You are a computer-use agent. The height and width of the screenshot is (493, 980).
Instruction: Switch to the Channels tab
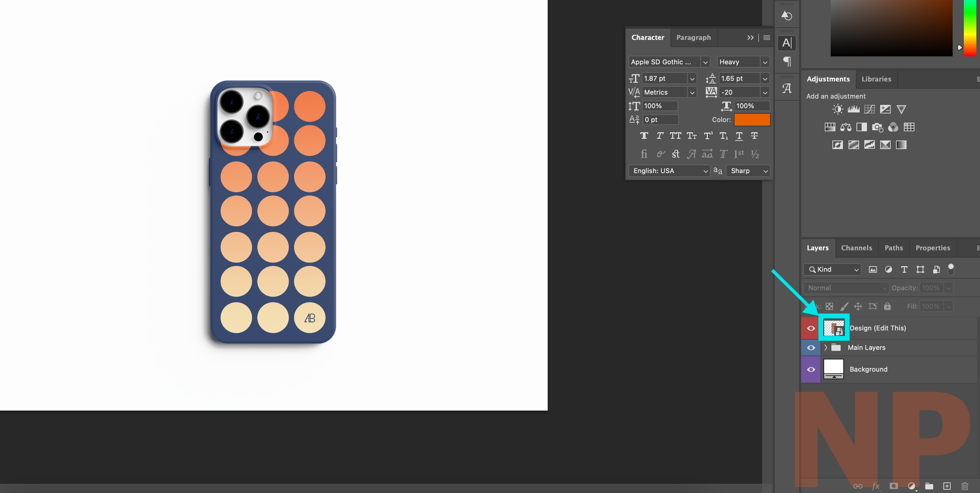click(856, 248)
